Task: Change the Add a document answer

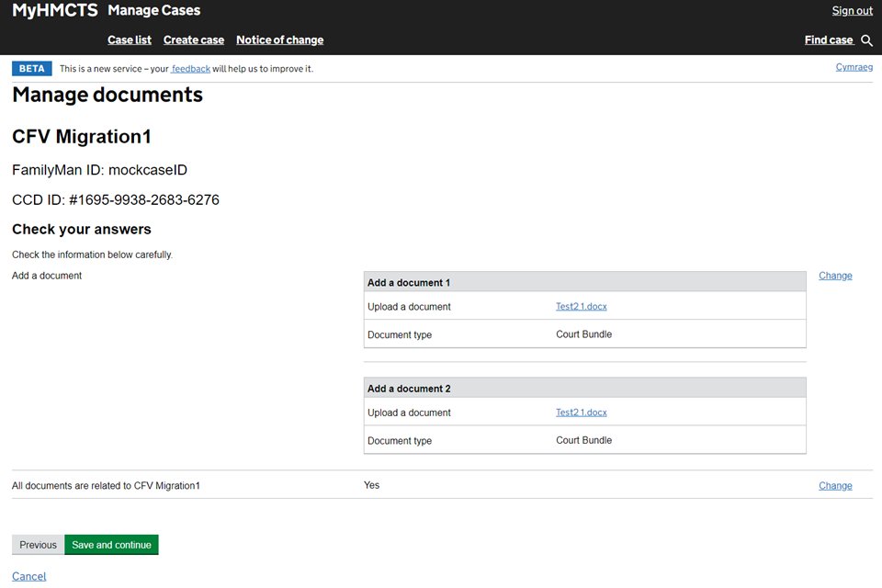Action: coord(835,276)
